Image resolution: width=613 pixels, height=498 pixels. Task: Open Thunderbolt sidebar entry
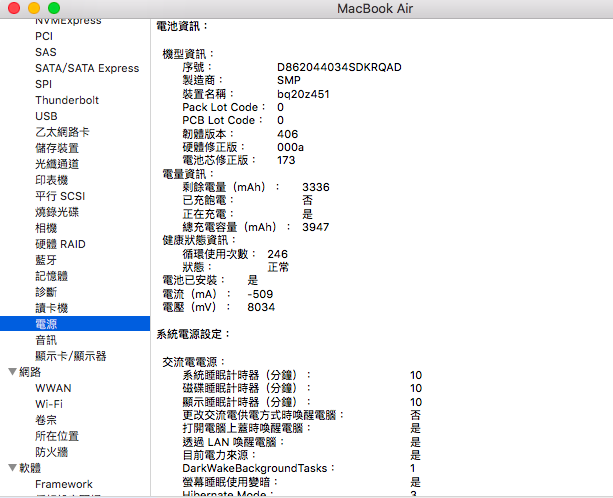[67, 100]
